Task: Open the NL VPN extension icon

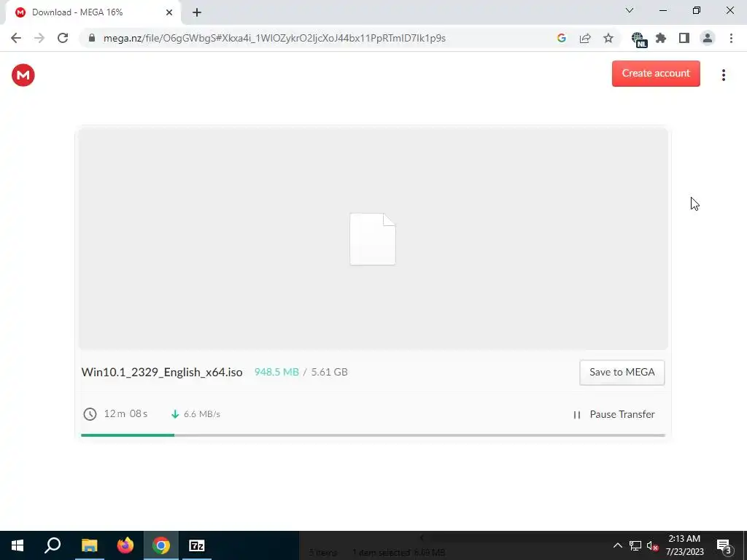Action: tap(638, 39)
